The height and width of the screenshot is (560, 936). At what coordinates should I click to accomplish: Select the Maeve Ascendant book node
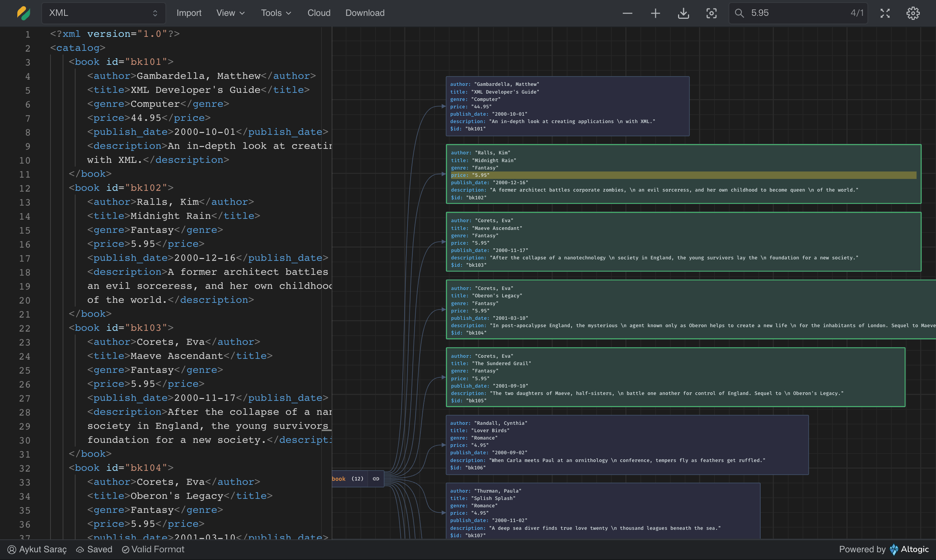click(x=683, y=242)
